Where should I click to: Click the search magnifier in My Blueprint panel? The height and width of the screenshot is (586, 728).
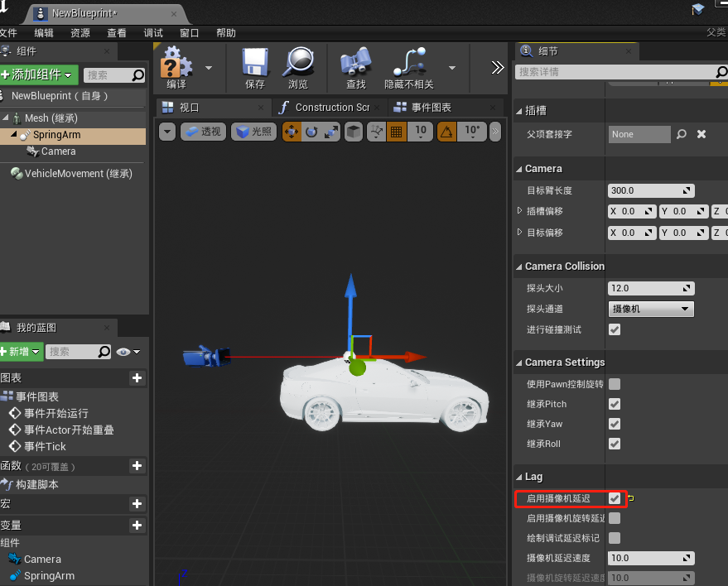click(104, 352)
